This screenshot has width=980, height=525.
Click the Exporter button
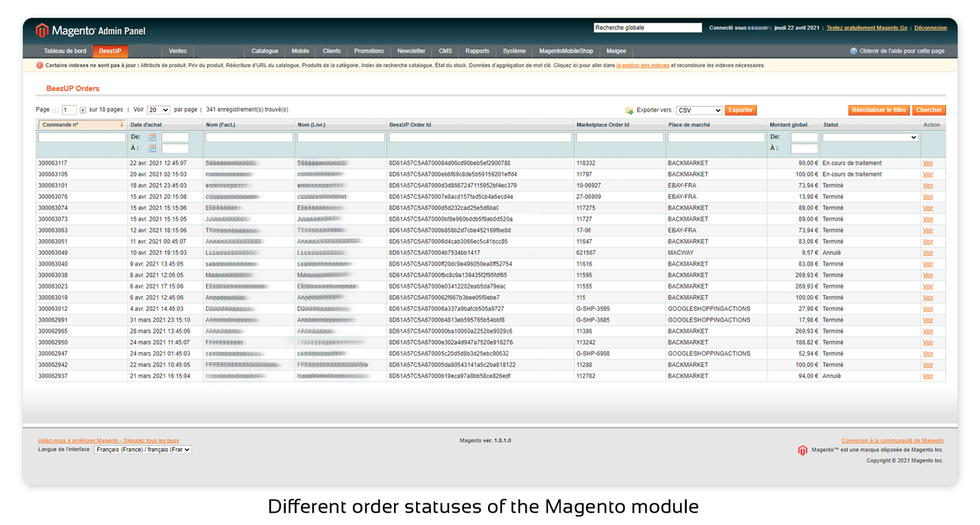(x=741, y=110)
